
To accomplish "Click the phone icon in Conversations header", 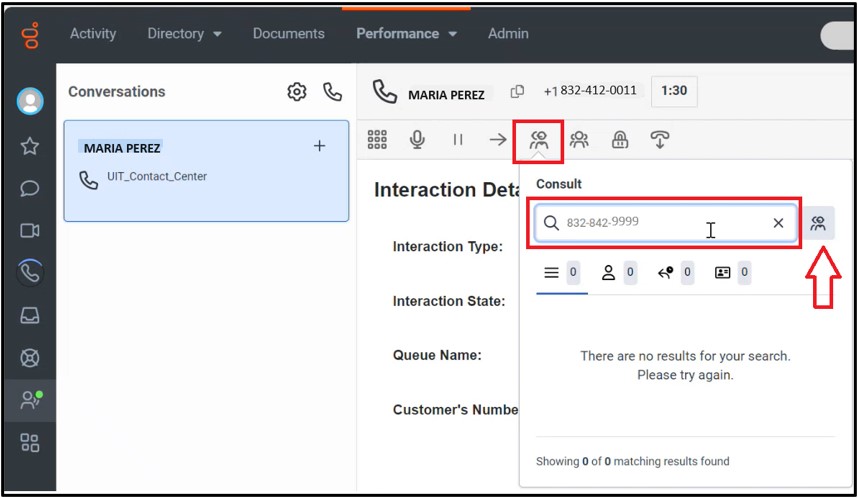I will click(332, 92).
